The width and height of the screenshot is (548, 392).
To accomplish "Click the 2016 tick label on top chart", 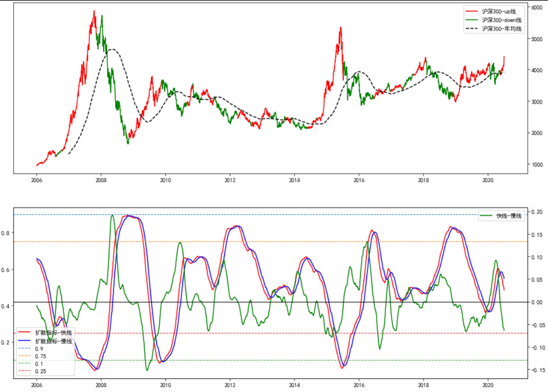I will (359, 179).
